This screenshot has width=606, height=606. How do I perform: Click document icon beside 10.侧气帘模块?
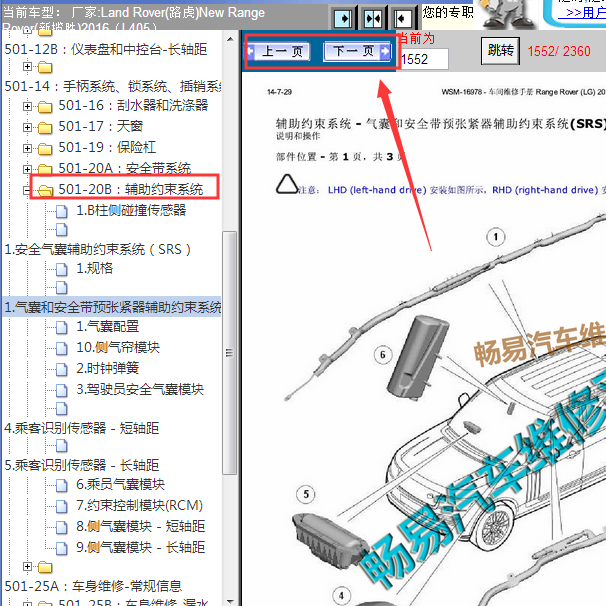[x=61, y=348]
